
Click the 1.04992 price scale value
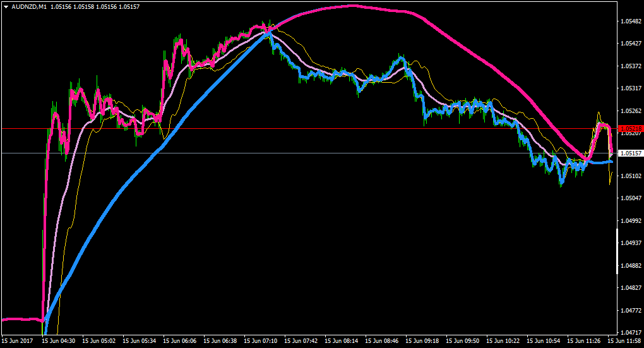coord(631,220)
